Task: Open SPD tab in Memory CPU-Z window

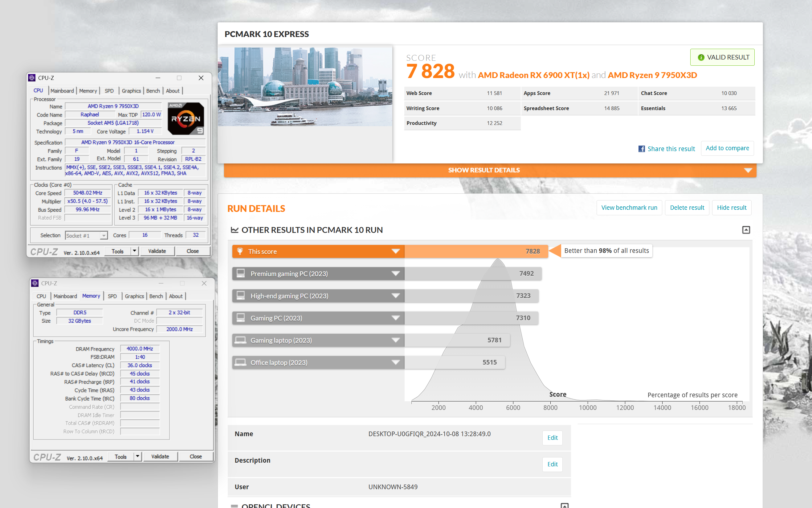Action: tap(112, 296)
